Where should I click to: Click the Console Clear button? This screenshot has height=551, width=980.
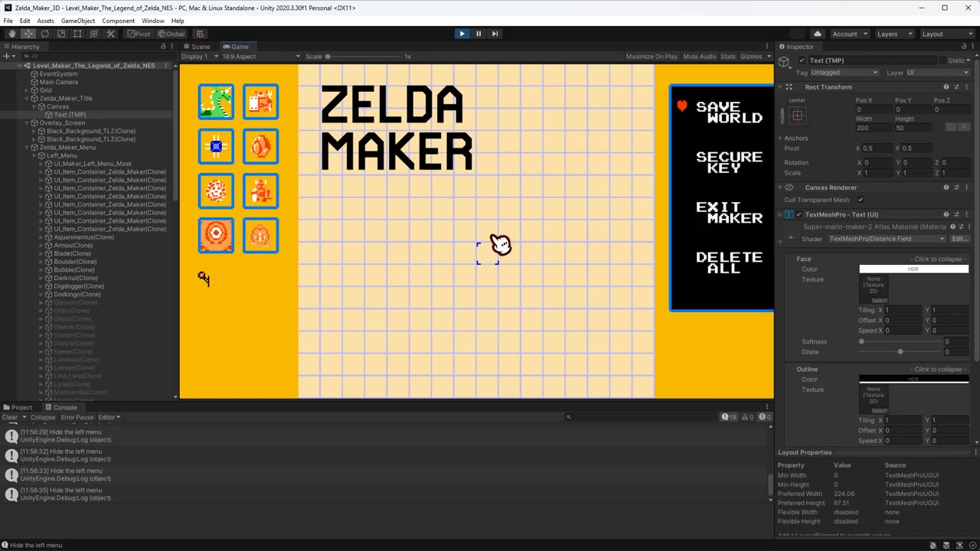tap(9, 417)
